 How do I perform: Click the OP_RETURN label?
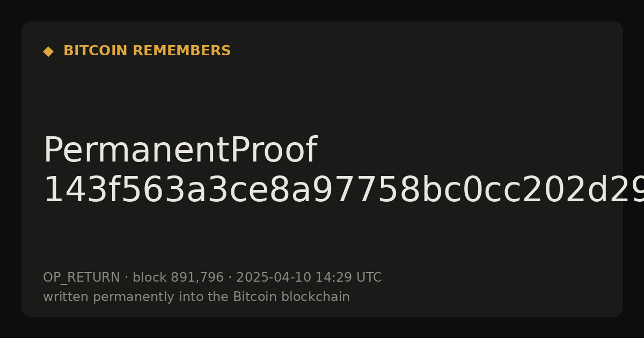click(82, 278)
